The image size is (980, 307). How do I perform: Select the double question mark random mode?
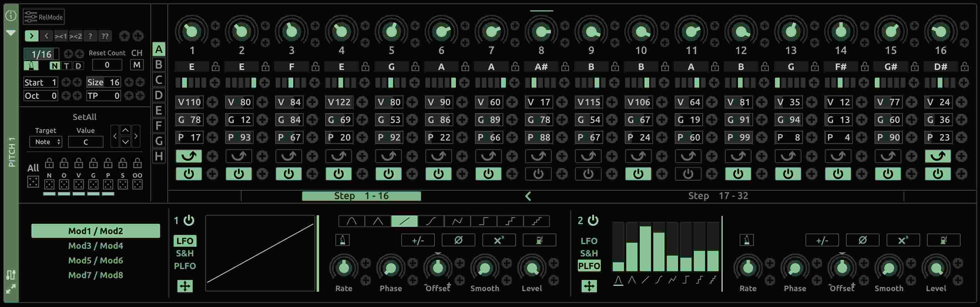click(x=105, y=36)
